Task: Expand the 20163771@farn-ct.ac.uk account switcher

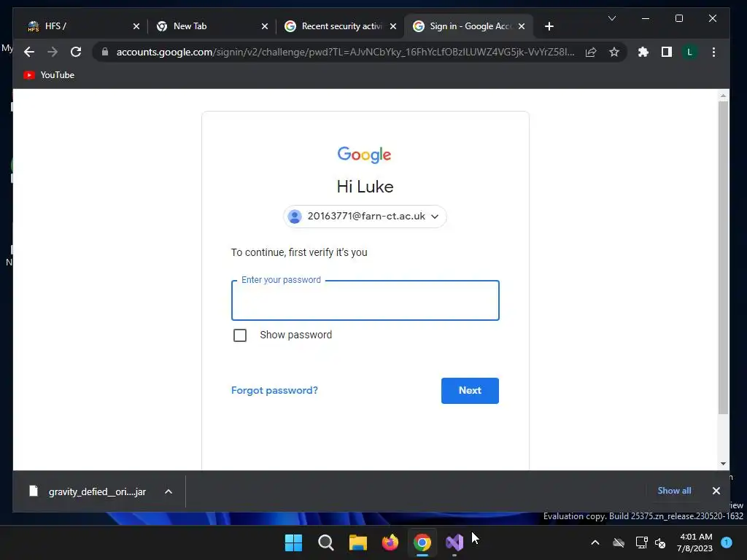Action: pos(365,216)
